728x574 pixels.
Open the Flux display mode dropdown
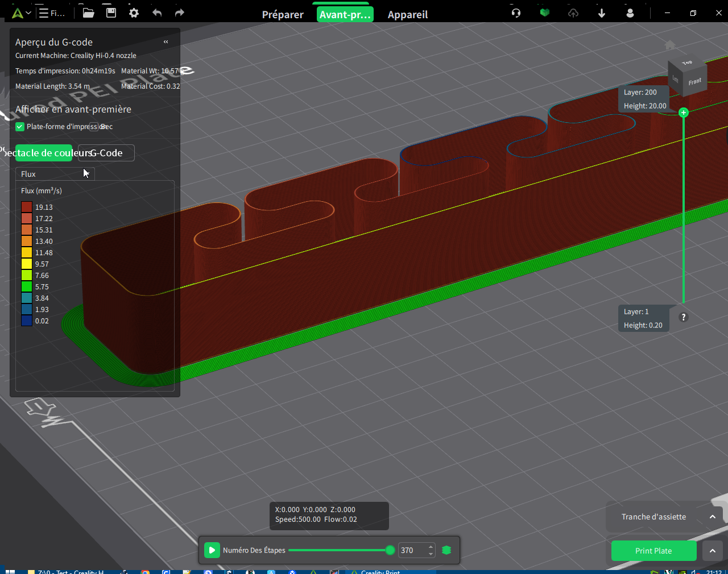[x=55, y=174]
